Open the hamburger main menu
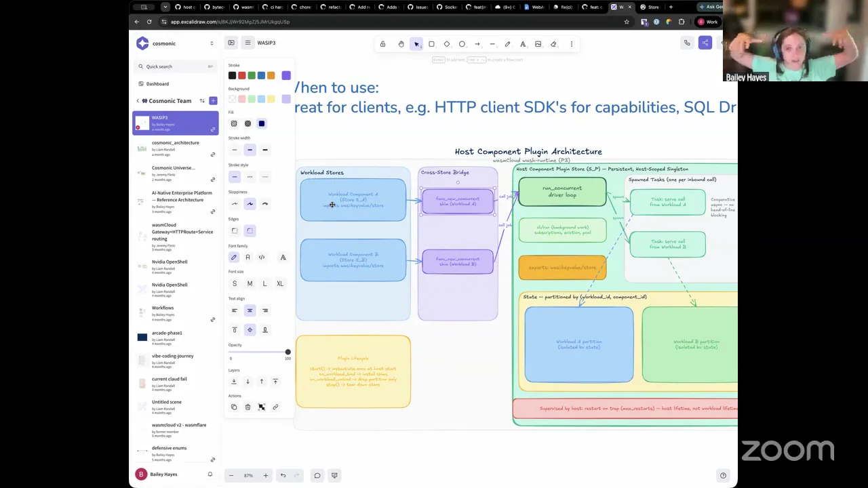 tap(248, 43)
